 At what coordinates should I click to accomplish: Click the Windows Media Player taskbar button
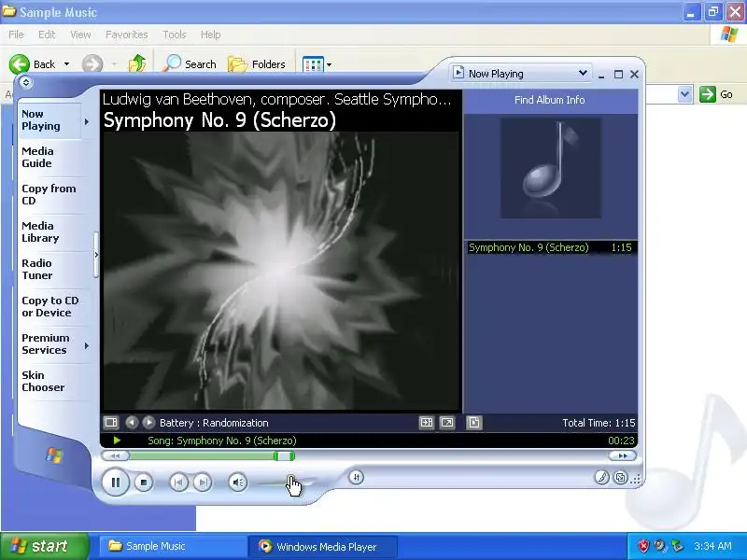click(322, 546)
